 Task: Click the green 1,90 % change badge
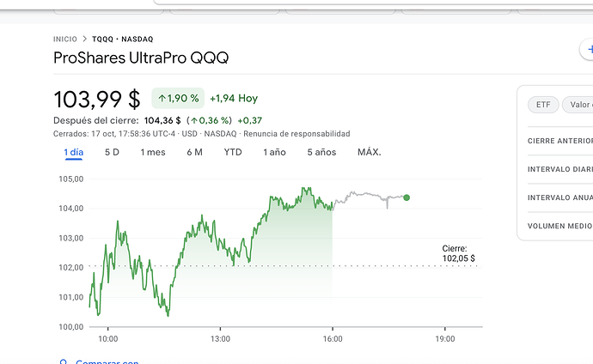point(178,99)
